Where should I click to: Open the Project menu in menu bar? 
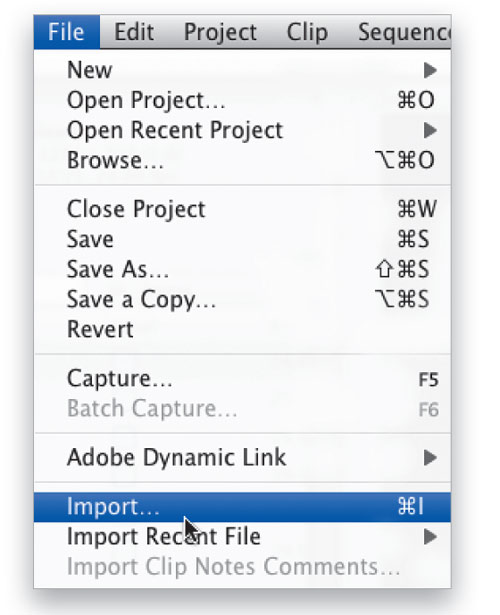[220, 32]
